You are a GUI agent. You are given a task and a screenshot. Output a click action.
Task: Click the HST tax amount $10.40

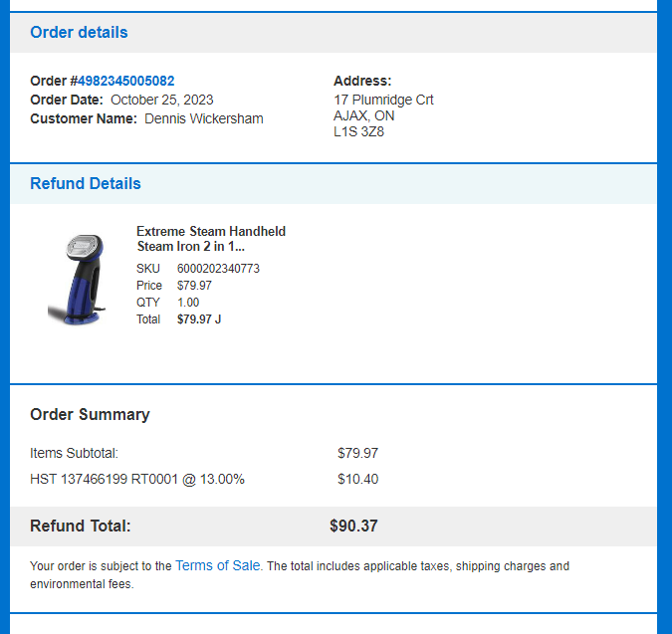357,479
